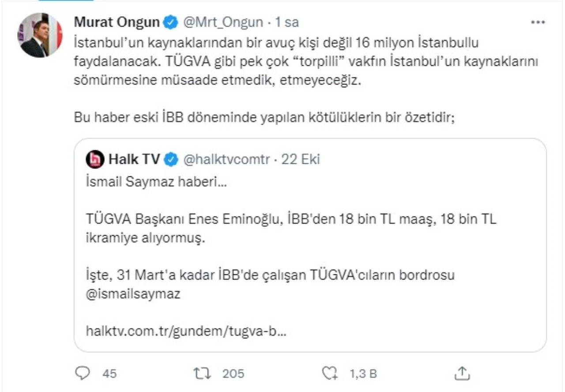Click the reply speech bubble icon
This screenshot has width=565, height=392.
click(x=83, y=373)
